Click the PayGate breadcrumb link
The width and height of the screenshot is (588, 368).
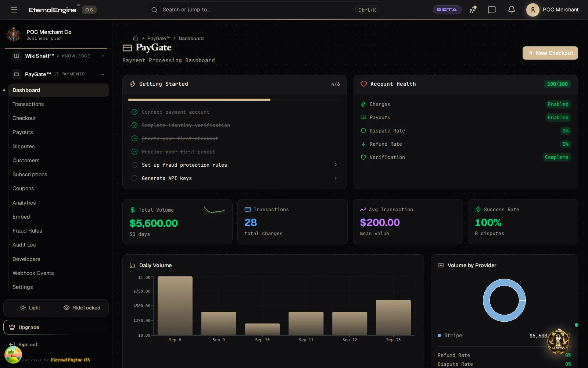[159, 38]
